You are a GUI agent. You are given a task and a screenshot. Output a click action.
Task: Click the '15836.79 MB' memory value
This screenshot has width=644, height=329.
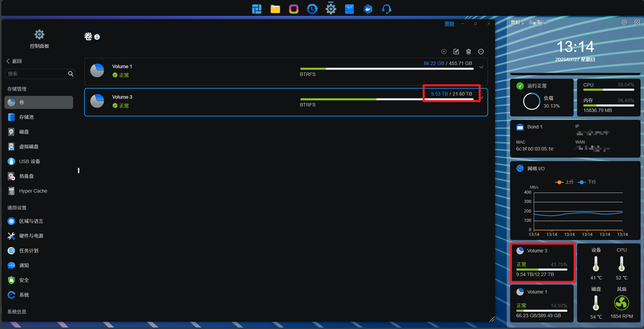pyautogui.click(x=598, y=110)
